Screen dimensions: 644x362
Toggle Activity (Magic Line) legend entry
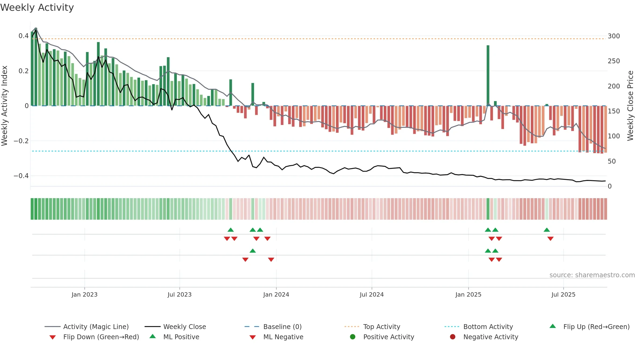[x=87, y=327]
